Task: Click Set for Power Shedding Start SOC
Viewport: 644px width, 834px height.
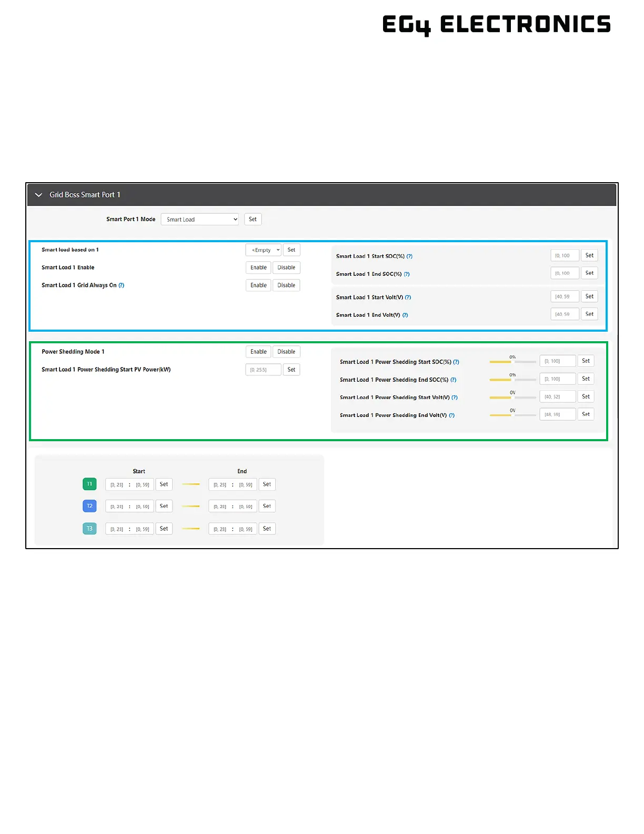Action: [586, 361]
